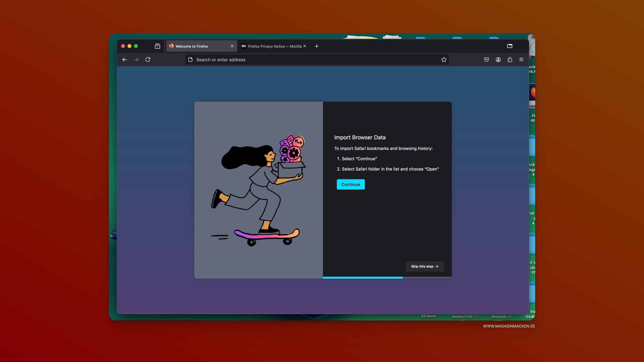Click the 'Select “Continue”' instruction text
This screenshot has width=644, height=362.
359,159
